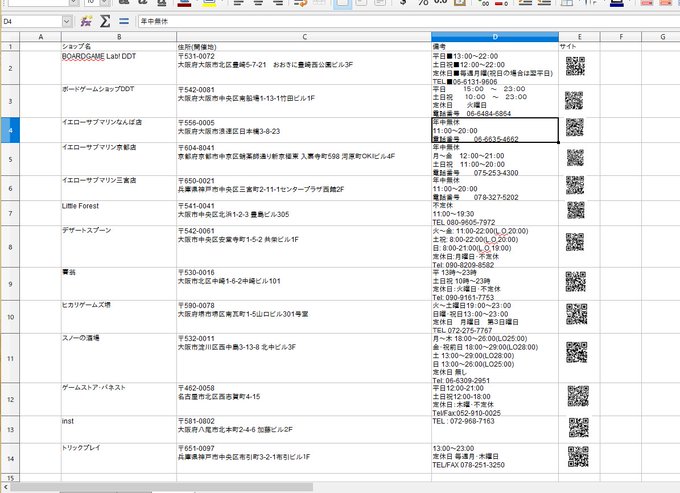Select row 14 header
Viewport: 680px width, 493px height.
[x=10, y=458]
